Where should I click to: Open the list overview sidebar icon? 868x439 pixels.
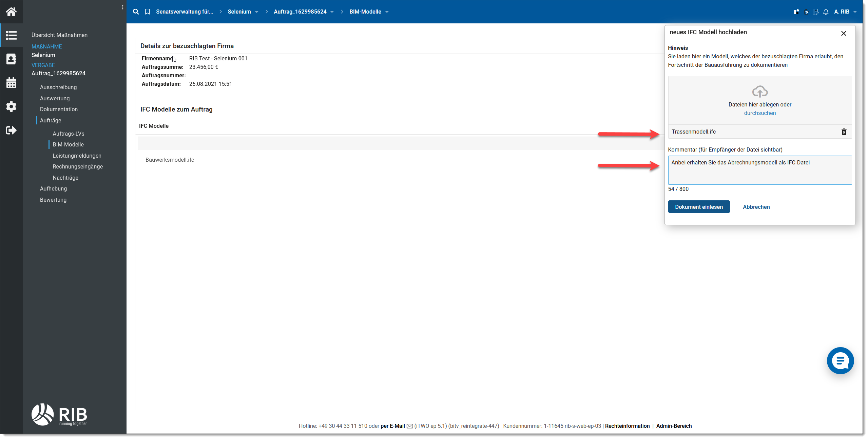coord(11,35)
